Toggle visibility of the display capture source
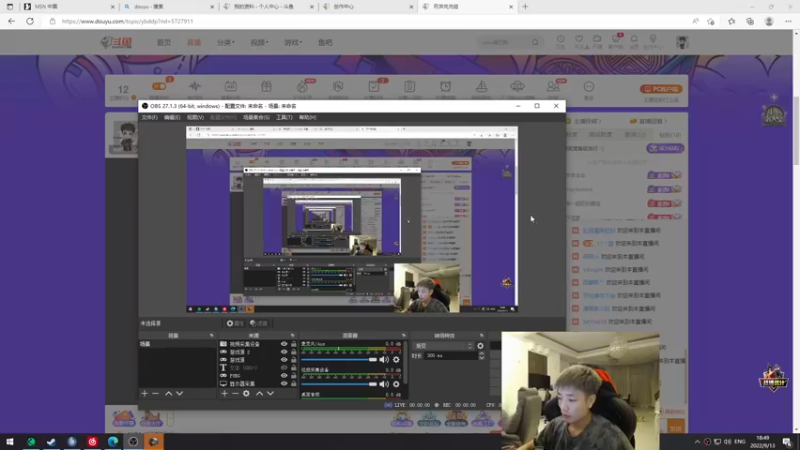The image size is (800, 450). coord(284,384)
